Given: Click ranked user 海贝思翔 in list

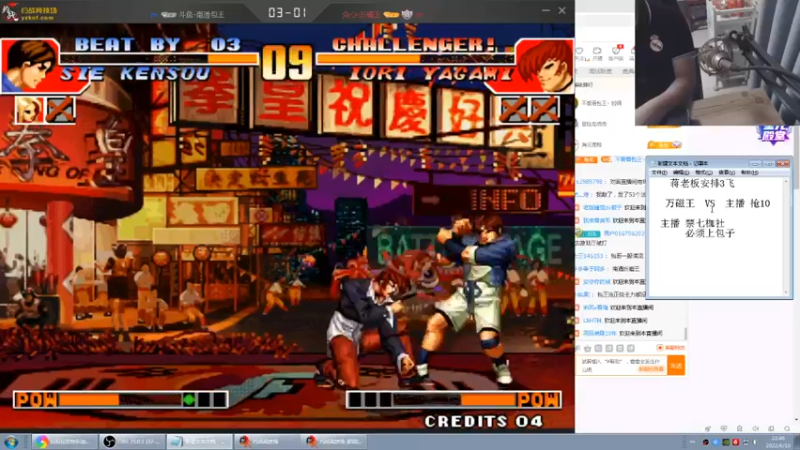Looking at the screenshot, I should pyautogui.click(x=591, y=145).
